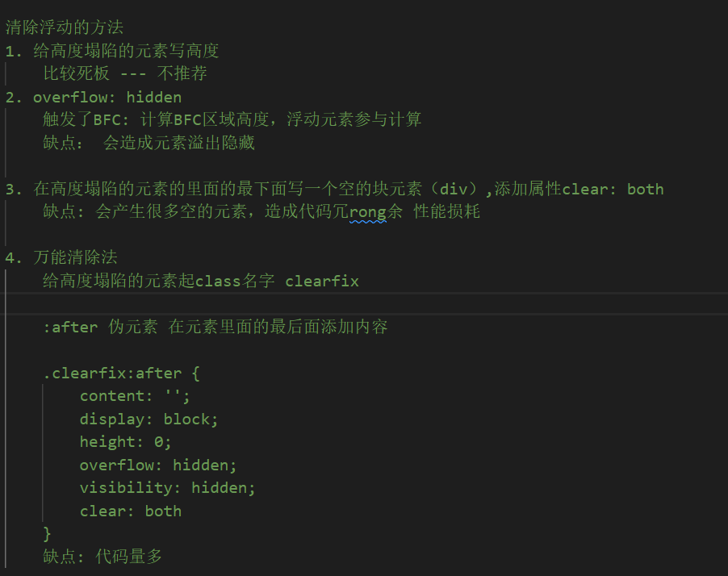Click the line 给高度塌陷的元素写高度

[126, 51]
